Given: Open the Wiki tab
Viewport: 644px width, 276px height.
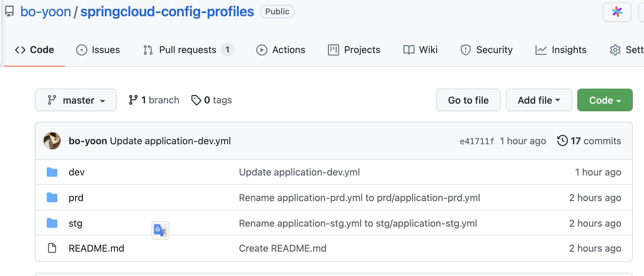Looking at the screenshot, I should (420, 50).
